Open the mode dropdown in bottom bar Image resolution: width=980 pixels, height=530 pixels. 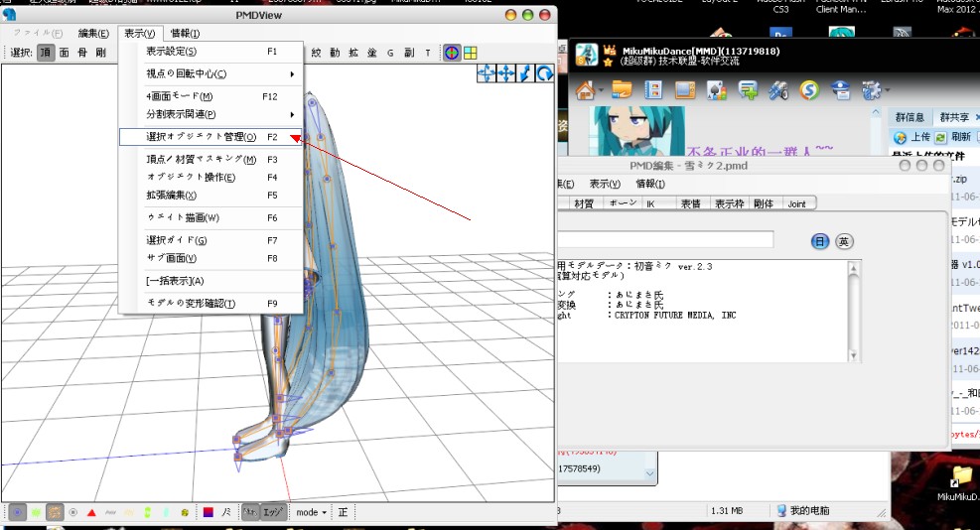point(311,512)
